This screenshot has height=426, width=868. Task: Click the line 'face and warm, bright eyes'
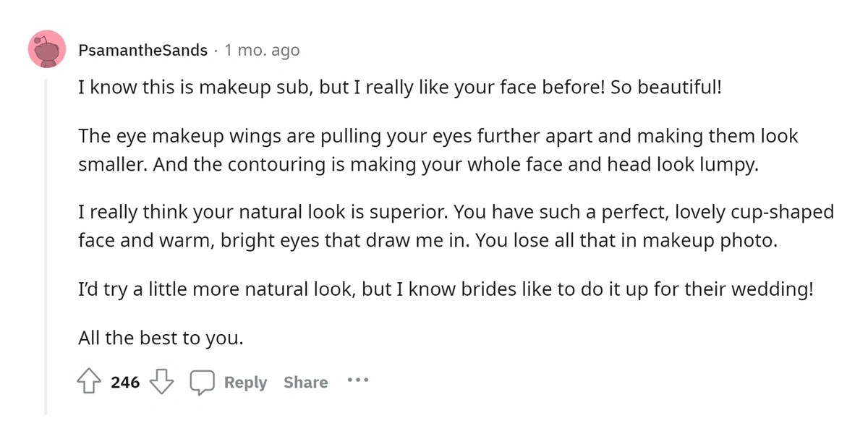point(427,240)
